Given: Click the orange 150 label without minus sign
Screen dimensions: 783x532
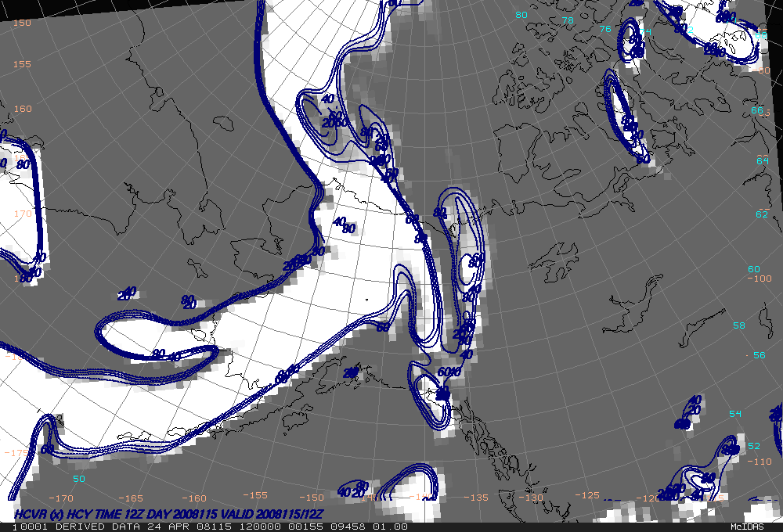Looking at the screenshot, I should [x=22, y=23].
